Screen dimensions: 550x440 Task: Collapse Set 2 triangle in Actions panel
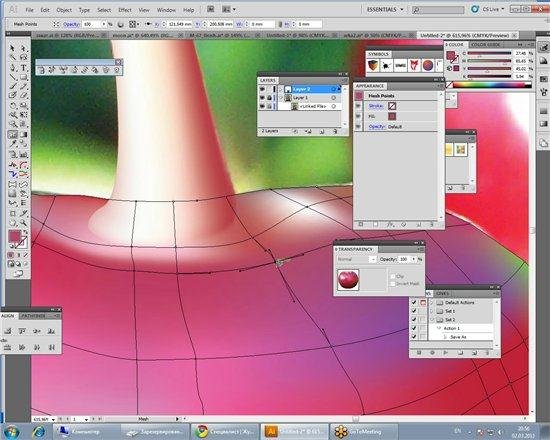click(431, 320)
